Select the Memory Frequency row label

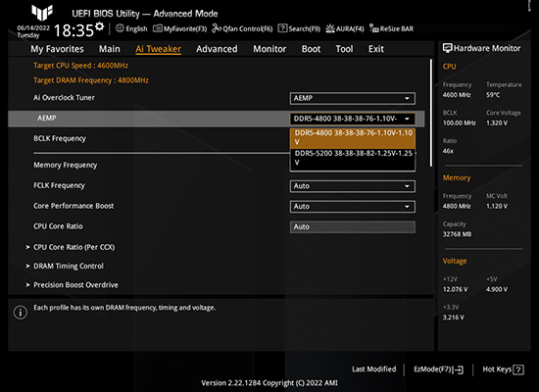pos(65,165)
